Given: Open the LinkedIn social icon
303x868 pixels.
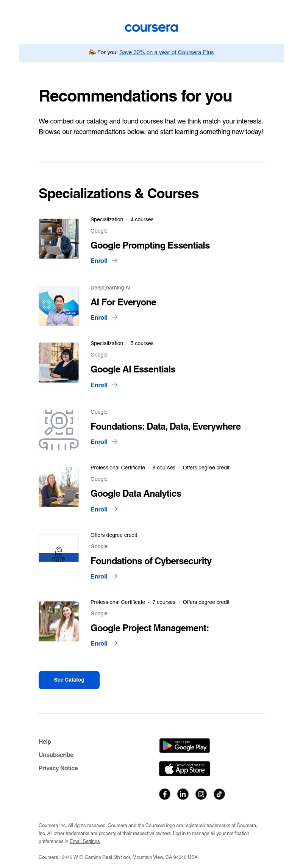Looking at the screenshot, I should click(183, 794).
